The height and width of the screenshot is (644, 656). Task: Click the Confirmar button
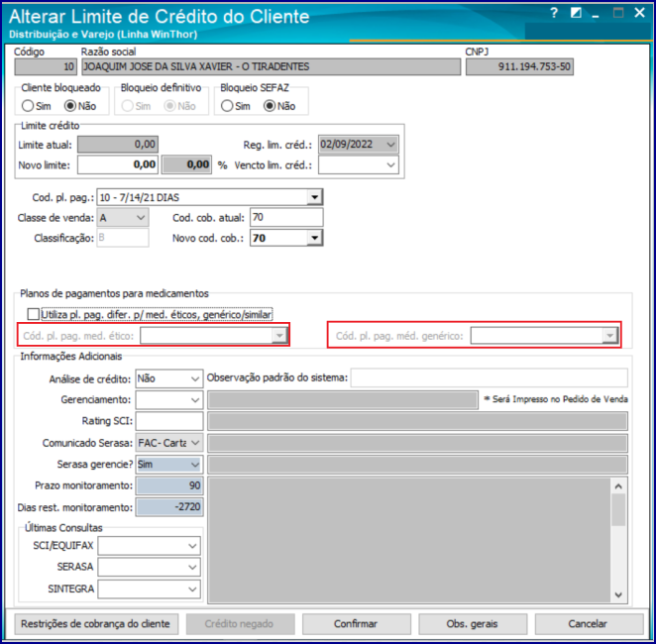(x=356, y=624)
